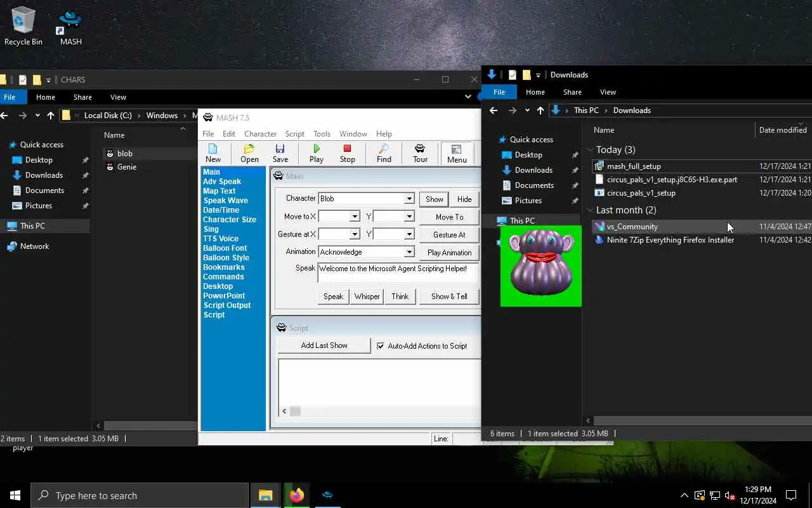Show hidden system tray icons

(684, 495)
